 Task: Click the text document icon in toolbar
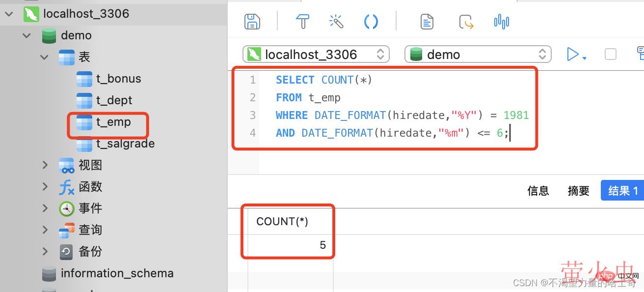coord(427,22)
